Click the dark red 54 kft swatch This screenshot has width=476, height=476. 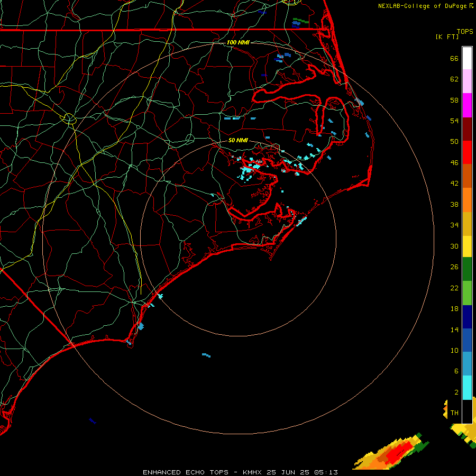(467, 129)
